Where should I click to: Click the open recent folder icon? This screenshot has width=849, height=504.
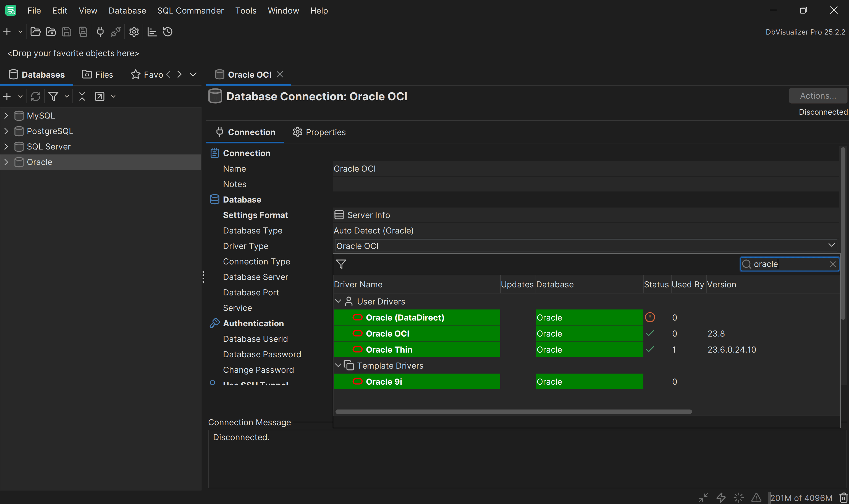(51, 32)
